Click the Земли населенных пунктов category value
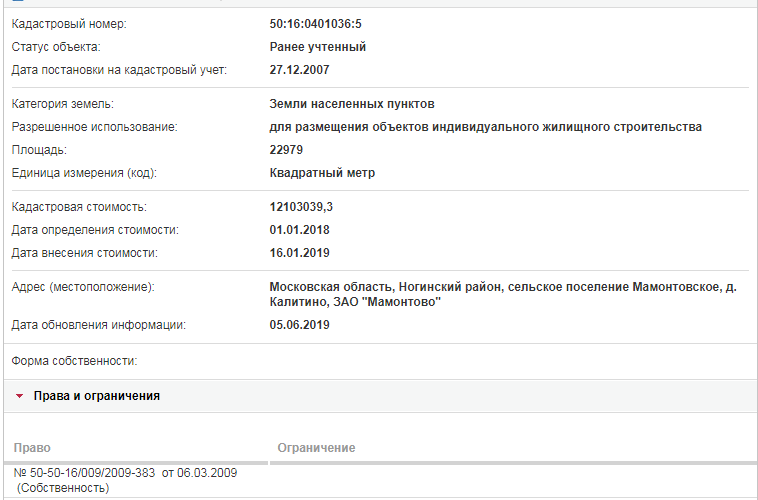 click(x=352, y=104)
